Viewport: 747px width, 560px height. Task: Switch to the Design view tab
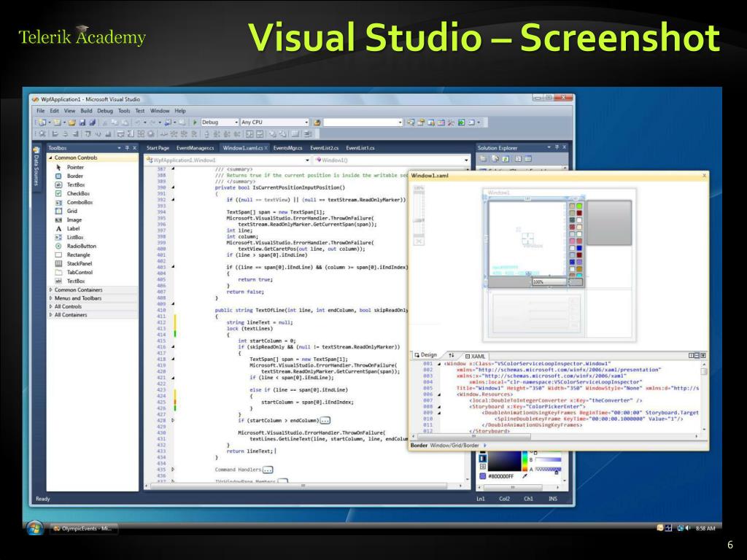tap(425, 355)
